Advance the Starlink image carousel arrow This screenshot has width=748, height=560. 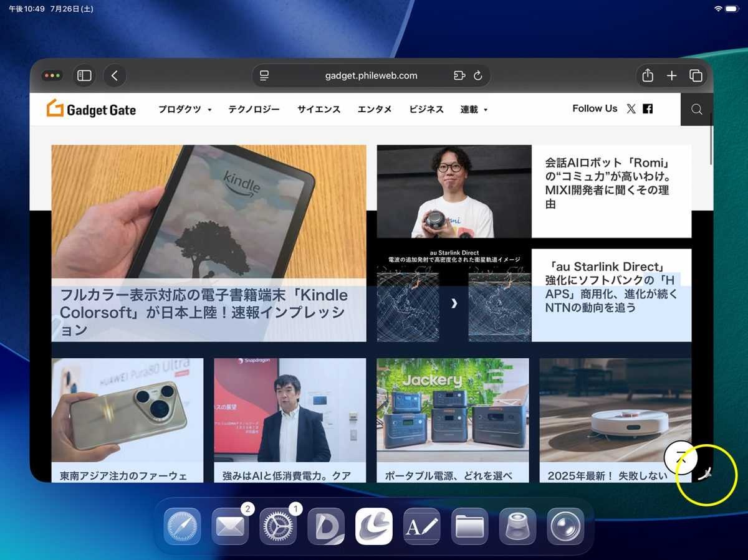click(454, 303)
